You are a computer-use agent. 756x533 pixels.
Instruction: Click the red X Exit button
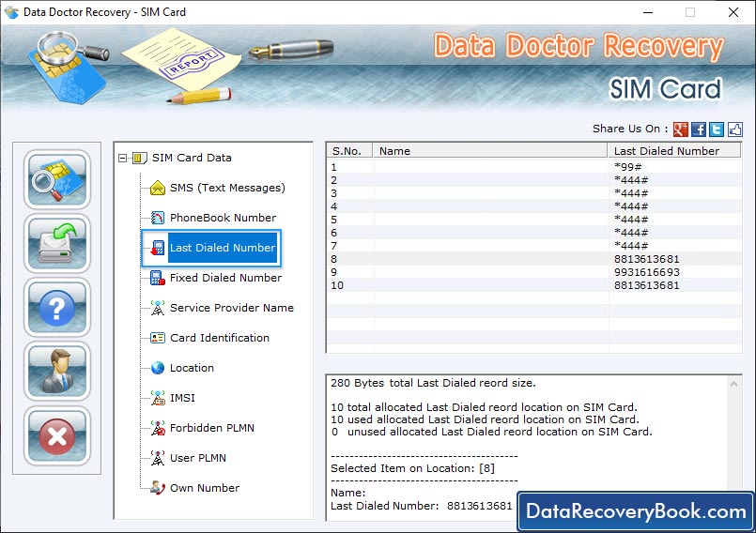tap(57, 435)
